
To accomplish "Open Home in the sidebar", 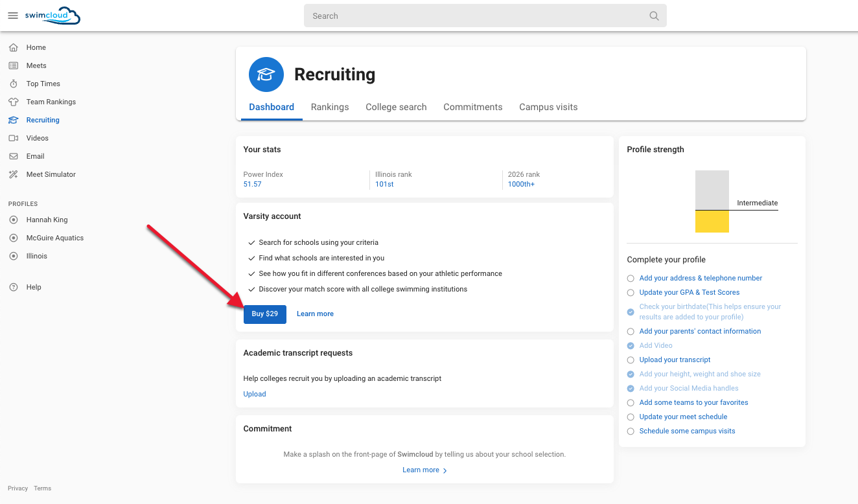I will click(36, 47).
